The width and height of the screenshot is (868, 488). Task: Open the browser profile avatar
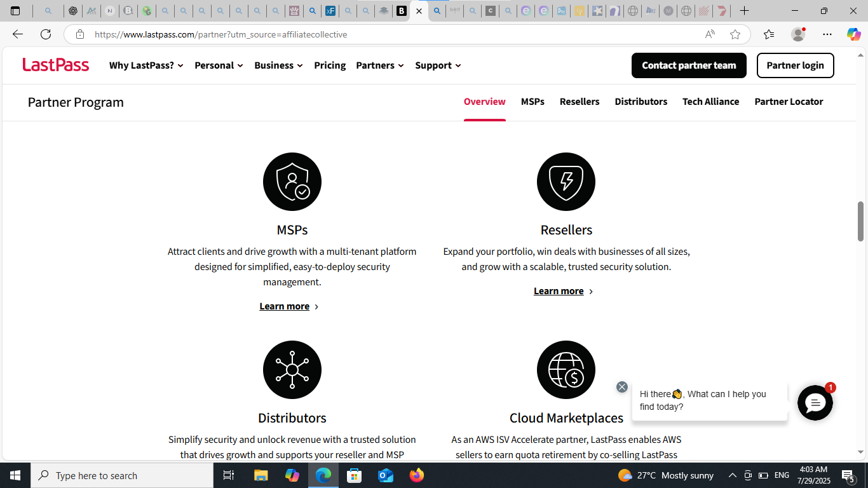click(x=798, y=34)
